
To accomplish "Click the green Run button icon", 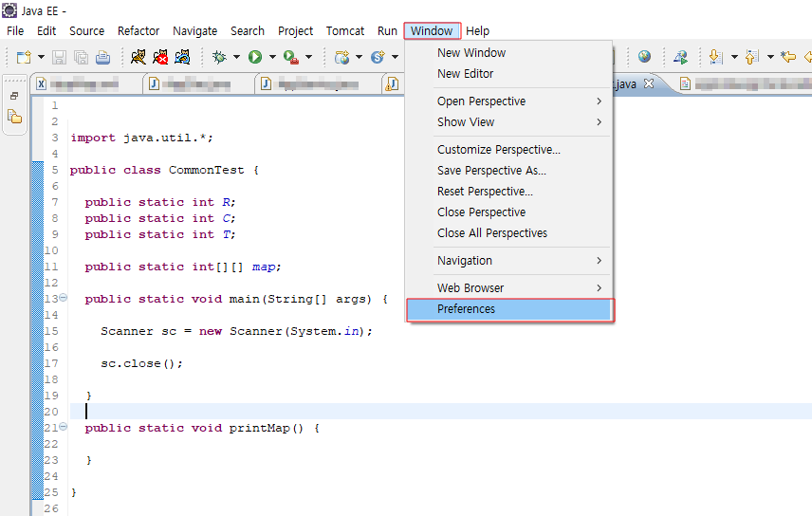I will [x=255, y=57].
